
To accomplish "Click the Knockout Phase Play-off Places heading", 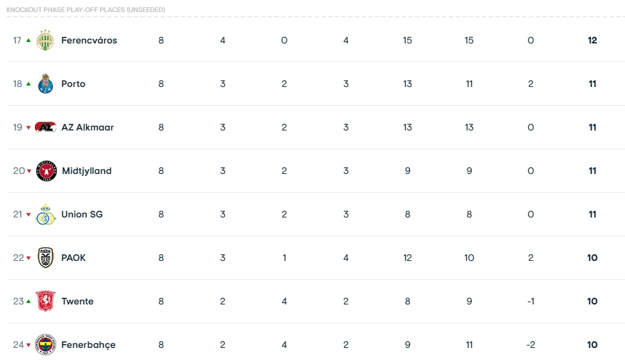I will pos(86,9).
